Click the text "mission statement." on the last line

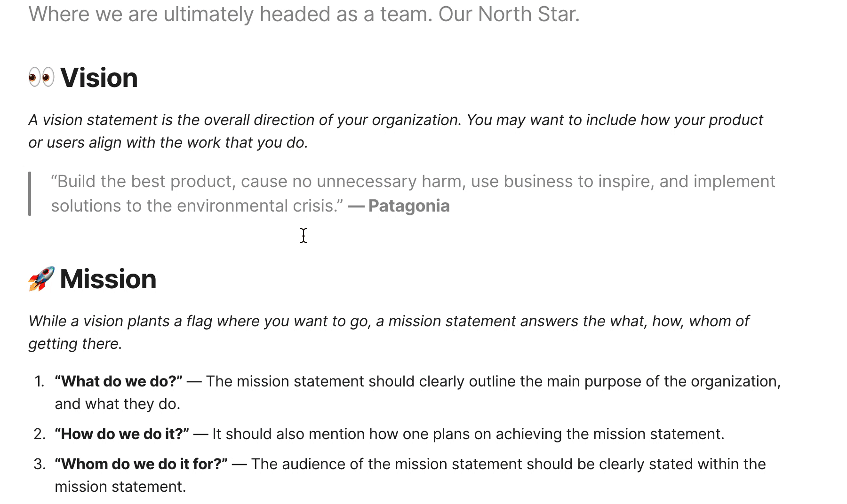[120, 487]
